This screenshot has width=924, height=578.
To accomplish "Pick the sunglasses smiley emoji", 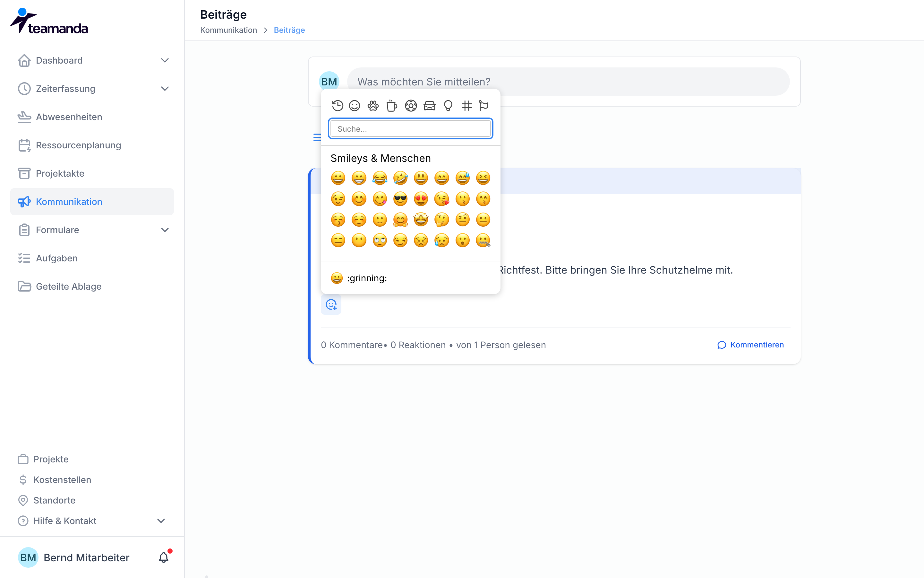I will click(400, 199).
